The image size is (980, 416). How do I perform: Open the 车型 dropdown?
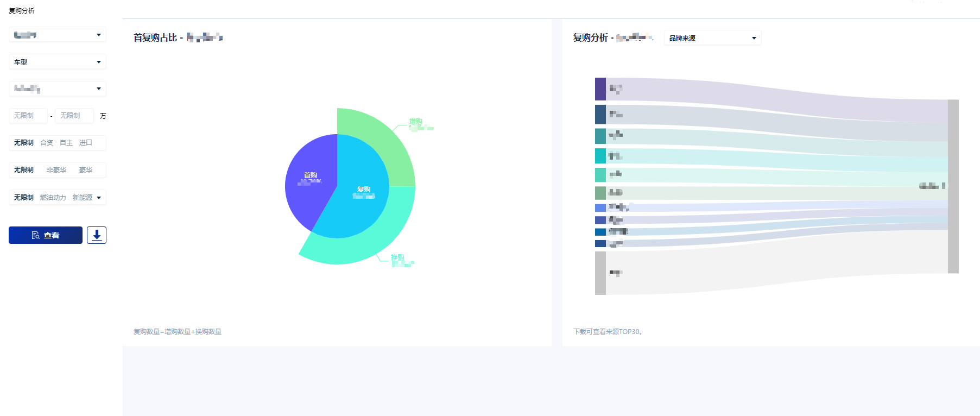point(58,62)
